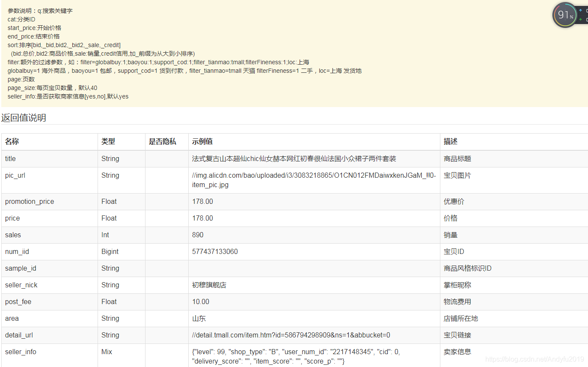Click the String type in the title row
Image resolution: width=588 pixels, height=367 pixels.
[x=110, y=158]
